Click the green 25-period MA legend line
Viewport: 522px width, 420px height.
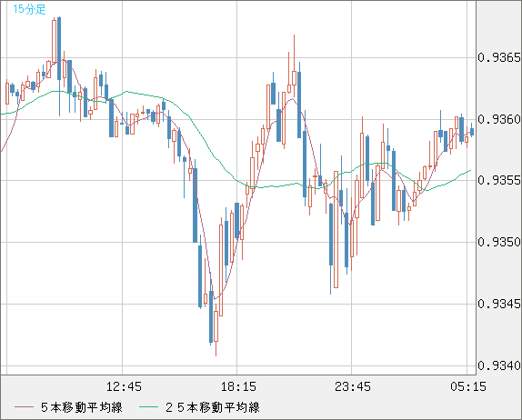click(x=148, y=407)
